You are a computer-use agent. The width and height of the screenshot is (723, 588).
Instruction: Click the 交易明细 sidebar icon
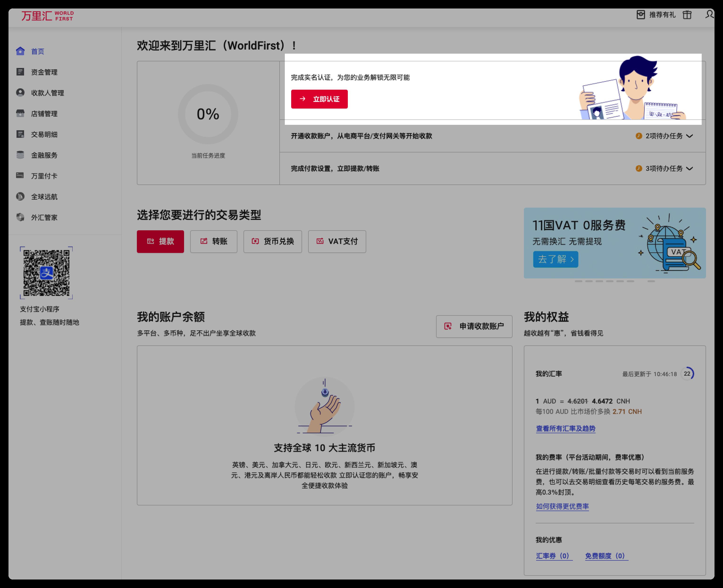tap(20, 134)
